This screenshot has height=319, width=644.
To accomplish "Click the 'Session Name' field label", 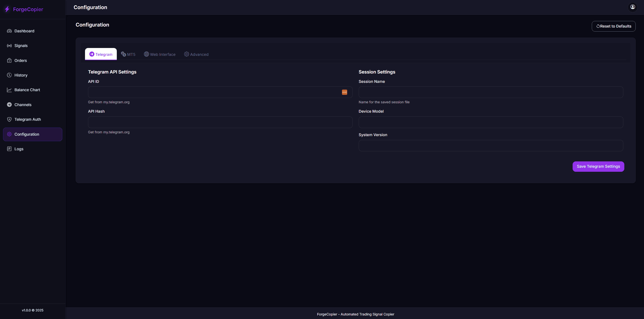I will coord(372,82).
